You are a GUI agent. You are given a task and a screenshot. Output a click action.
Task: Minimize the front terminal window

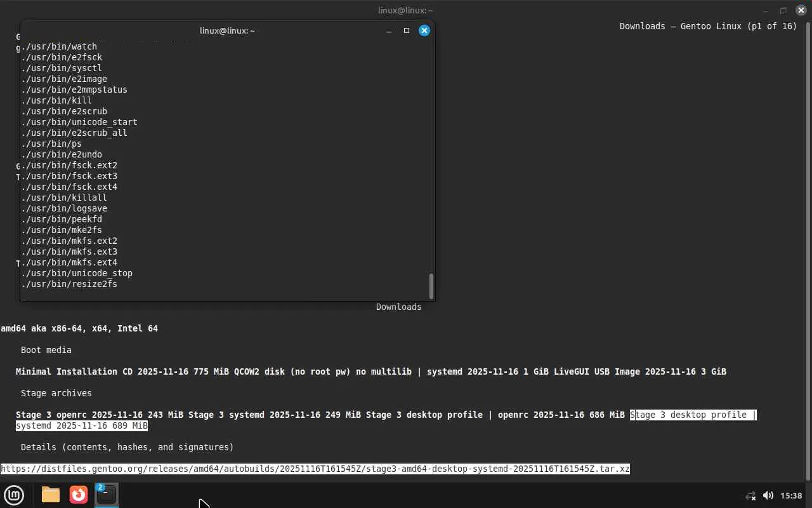(389, 30)
